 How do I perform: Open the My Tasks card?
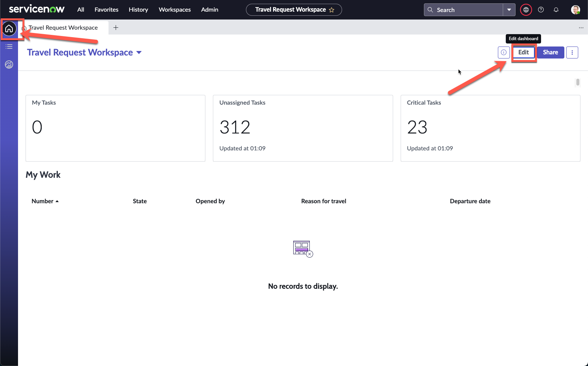point(115,128)
